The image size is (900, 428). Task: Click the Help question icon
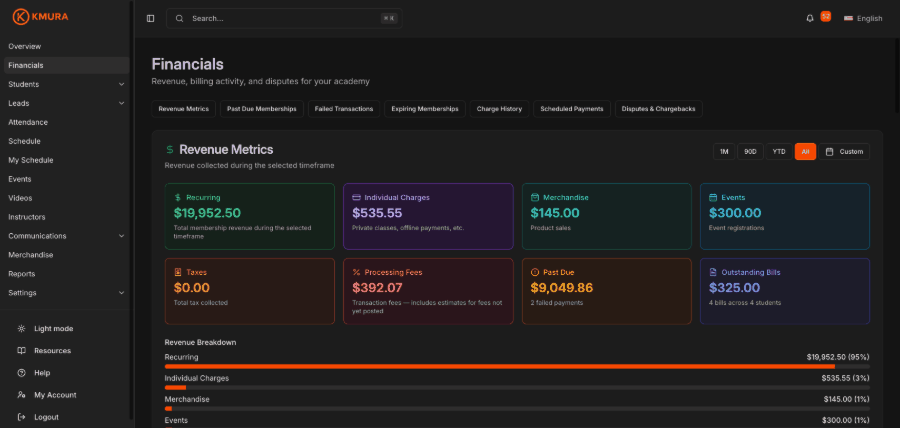click(x=21, y=373)
